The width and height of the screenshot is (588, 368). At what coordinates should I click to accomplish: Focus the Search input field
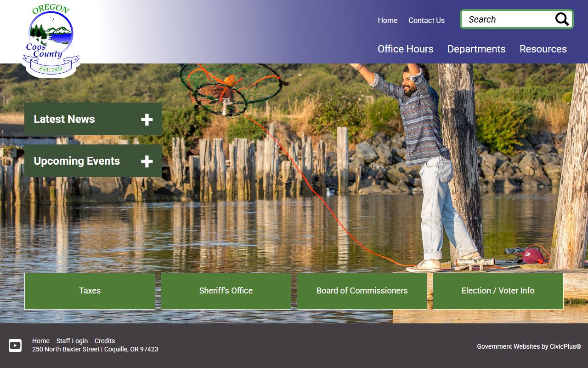click(x=508, y=19)
